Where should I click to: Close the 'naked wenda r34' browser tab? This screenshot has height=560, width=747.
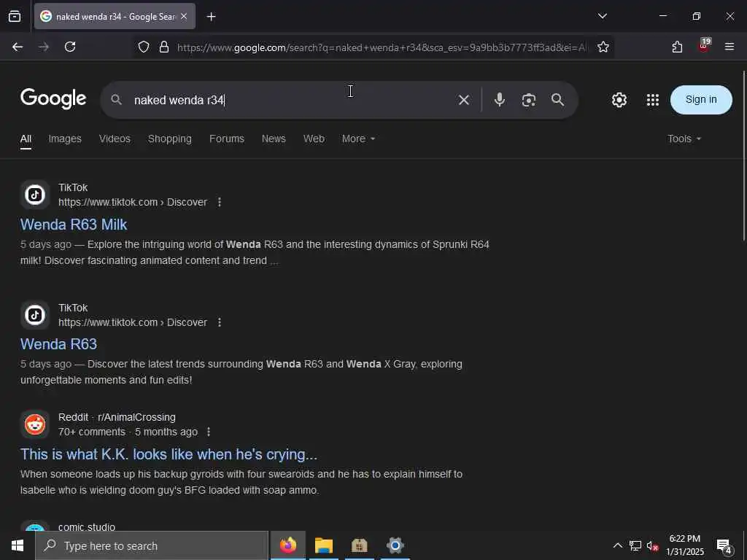click(184, 17)
